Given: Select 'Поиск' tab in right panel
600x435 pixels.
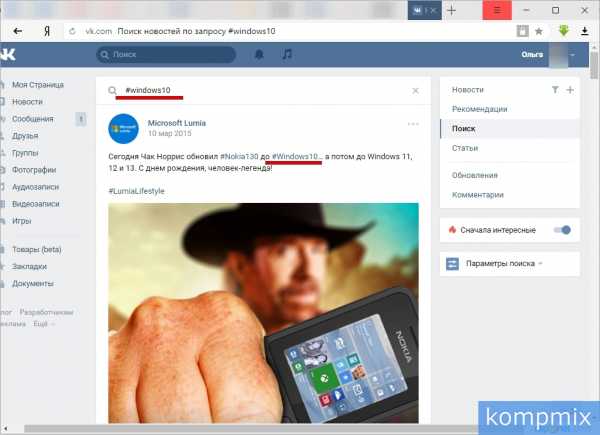Looking at the screenshot, I should (510, 129).
